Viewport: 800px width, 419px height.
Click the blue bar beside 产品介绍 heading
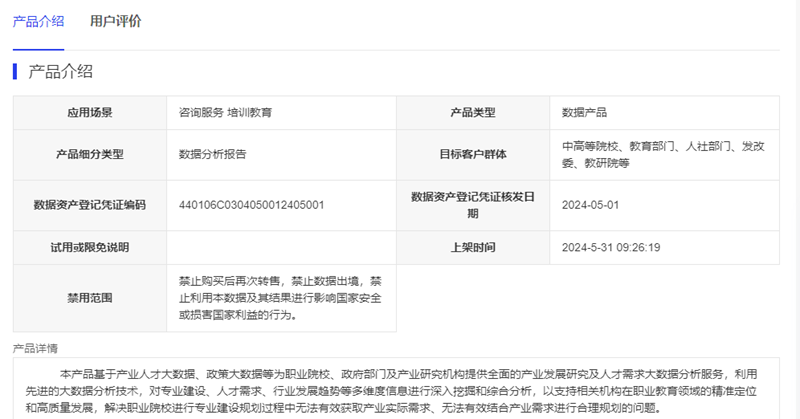(15, 71)
